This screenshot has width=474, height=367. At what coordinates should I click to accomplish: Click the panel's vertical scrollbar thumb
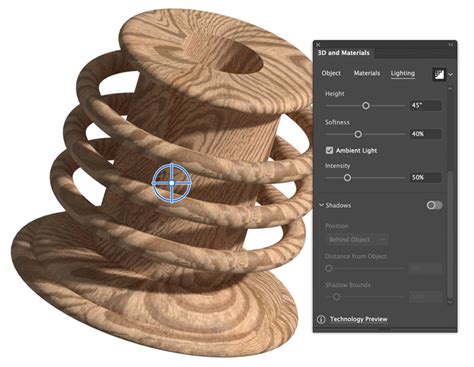[x=450, y=235]
